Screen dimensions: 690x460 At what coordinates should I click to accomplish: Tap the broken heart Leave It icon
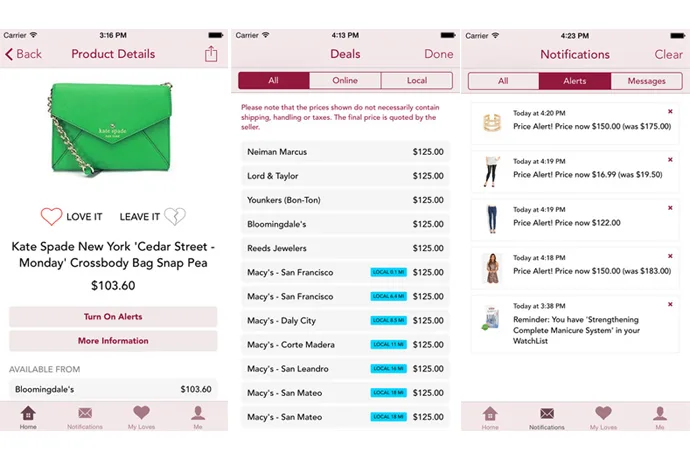point(175,216)
